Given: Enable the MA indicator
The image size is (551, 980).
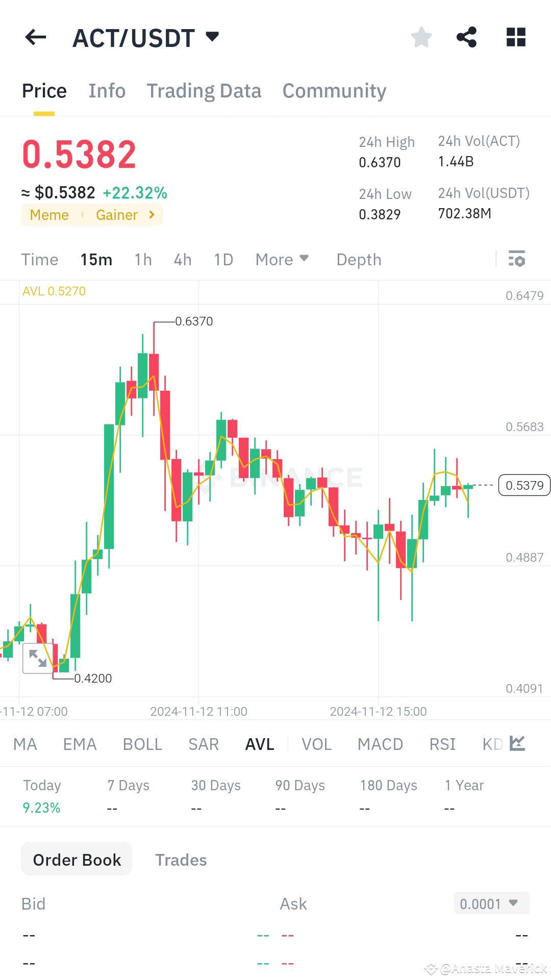Looking at the screenshot, I should click(x=24, y=744).
